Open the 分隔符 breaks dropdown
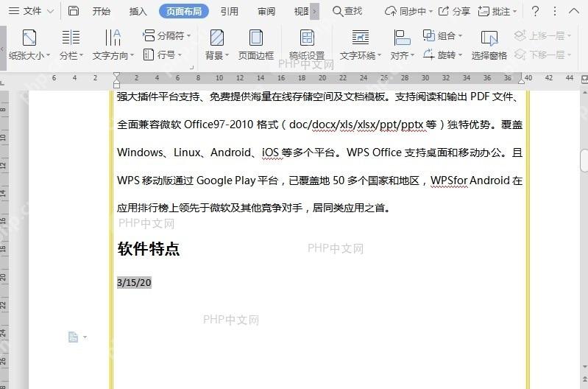588x389 pixels. tap(167, 35)
